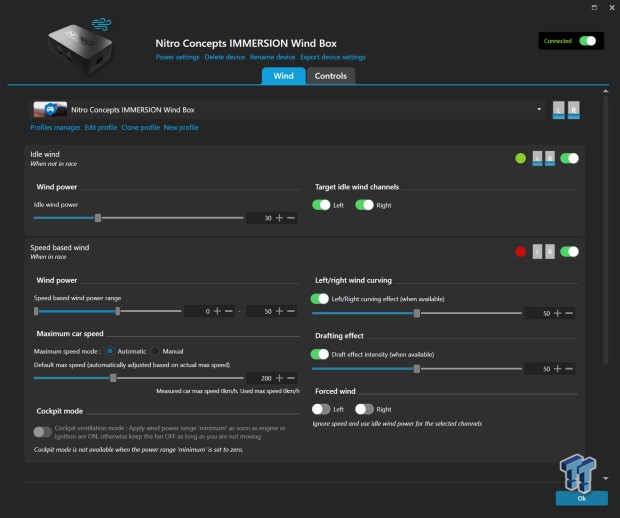
Task: Click the R channel icon in Speed based wind header
Action: [550, 251]
